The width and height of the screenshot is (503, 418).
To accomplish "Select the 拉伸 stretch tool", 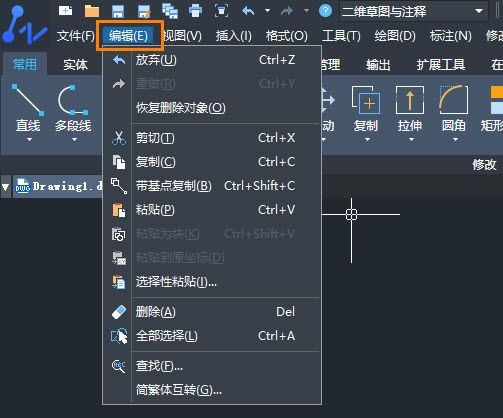I will coord(410,108).
